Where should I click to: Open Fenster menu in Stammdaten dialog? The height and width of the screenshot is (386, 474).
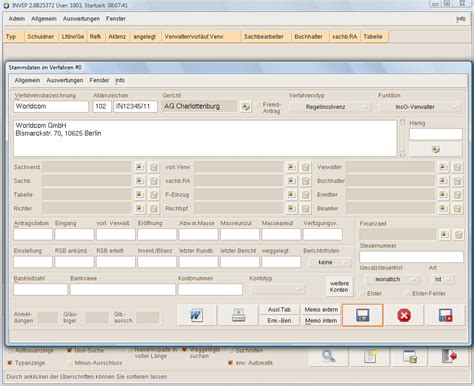(x=99, y=80)
